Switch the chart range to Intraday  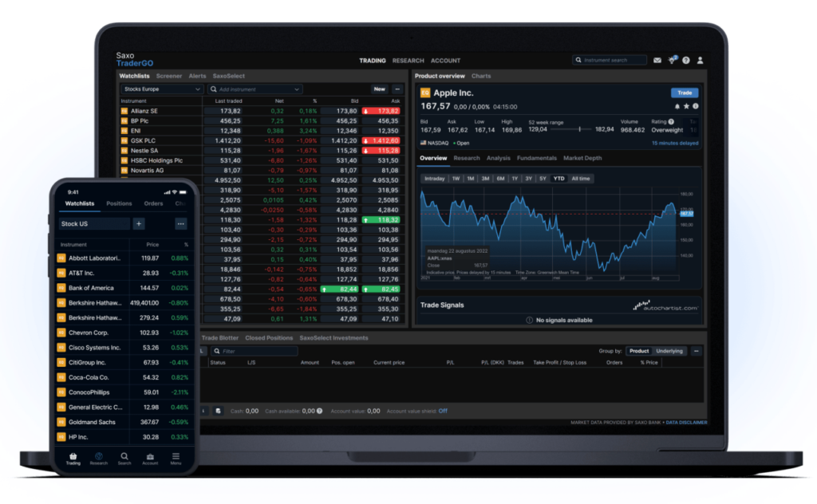pos(434,179)
